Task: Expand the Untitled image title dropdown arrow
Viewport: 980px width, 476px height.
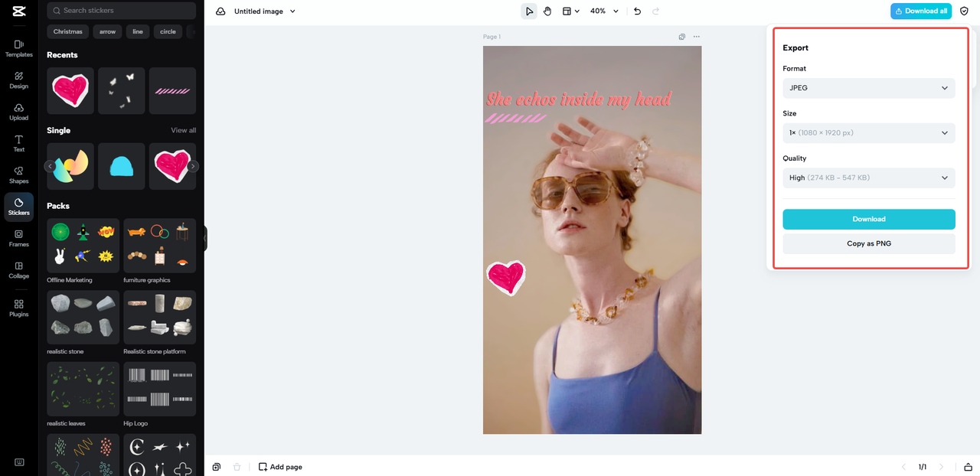Action: tap(292, 11)
